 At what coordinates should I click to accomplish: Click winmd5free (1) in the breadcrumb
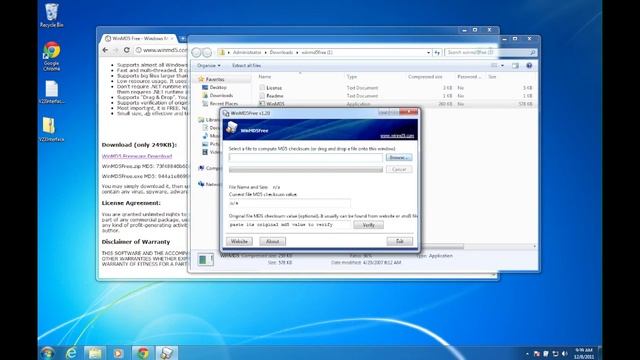[317, 53]
